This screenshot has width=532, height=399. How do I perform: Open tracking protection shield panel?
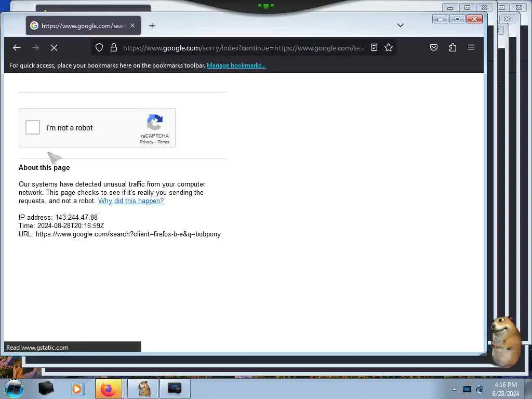coord(99,47)
